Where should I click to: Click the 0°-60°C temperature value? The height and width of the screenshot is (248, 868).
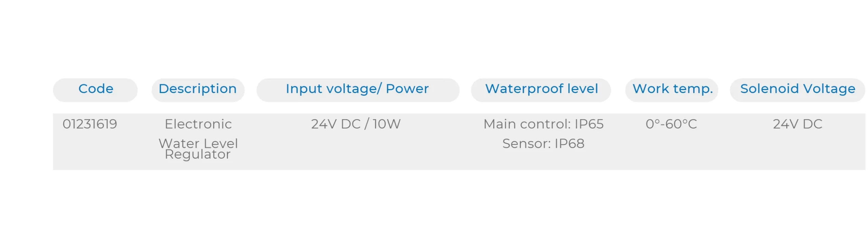(671, 124)
